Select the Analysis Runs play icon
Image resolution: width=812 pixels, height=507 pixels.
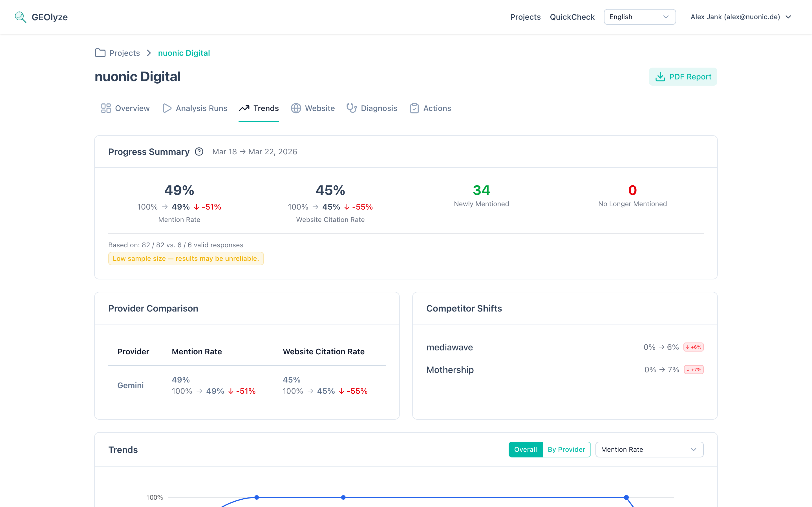point(167,108)
